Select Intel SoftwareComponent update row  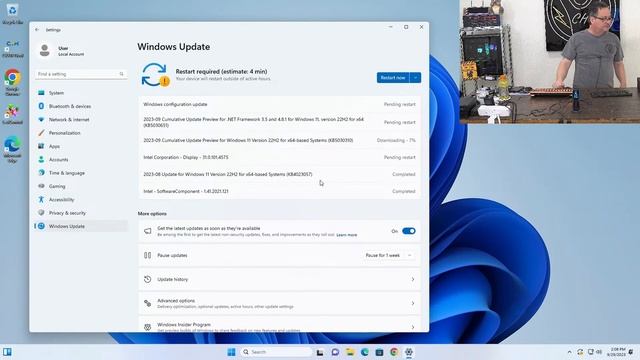point(280,191)
